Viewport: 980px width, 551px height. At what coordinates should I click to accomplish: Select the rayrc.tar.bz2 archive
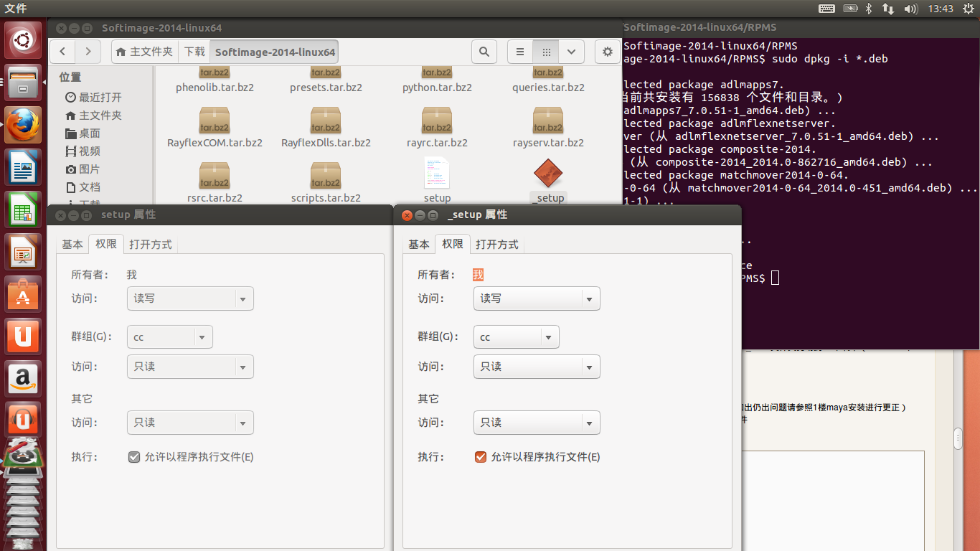tap(437, 127)
